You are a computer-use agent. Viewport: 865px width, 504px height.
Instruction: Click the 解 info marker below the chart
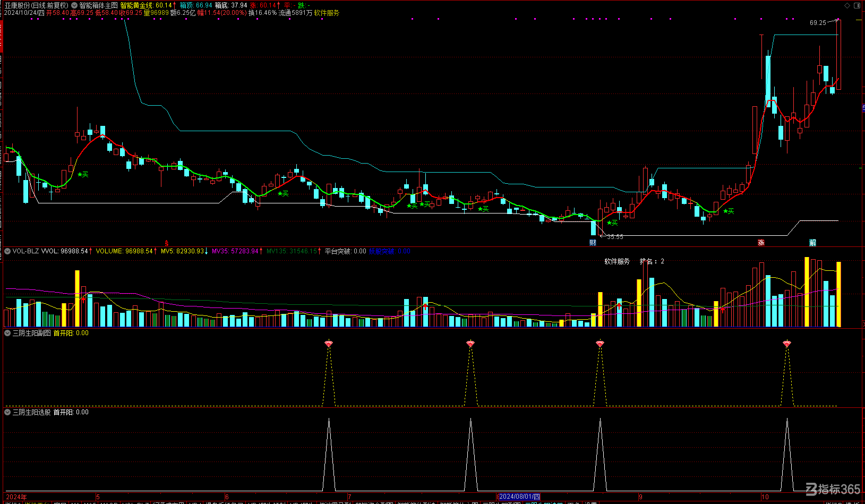coord(812,243)
